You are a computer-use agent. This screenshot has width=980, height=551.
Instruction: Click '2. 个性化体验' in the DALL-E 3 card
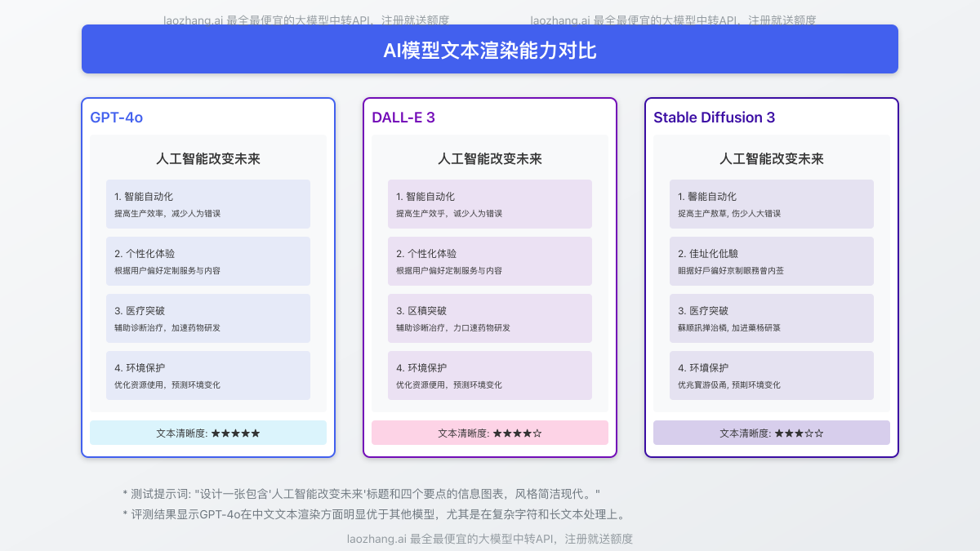tap(426, 254)
